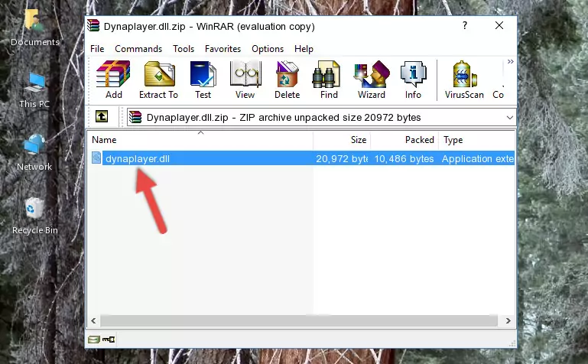The image size is (588, 364).
Task: Go up one folder level
Action: 102,116
